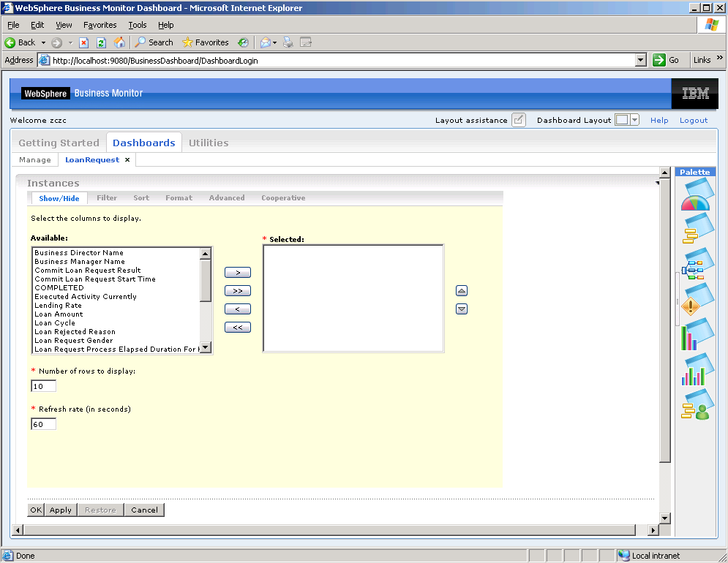
Task: Click the Refresh rate input field
Action: click(x=44, y=424)
